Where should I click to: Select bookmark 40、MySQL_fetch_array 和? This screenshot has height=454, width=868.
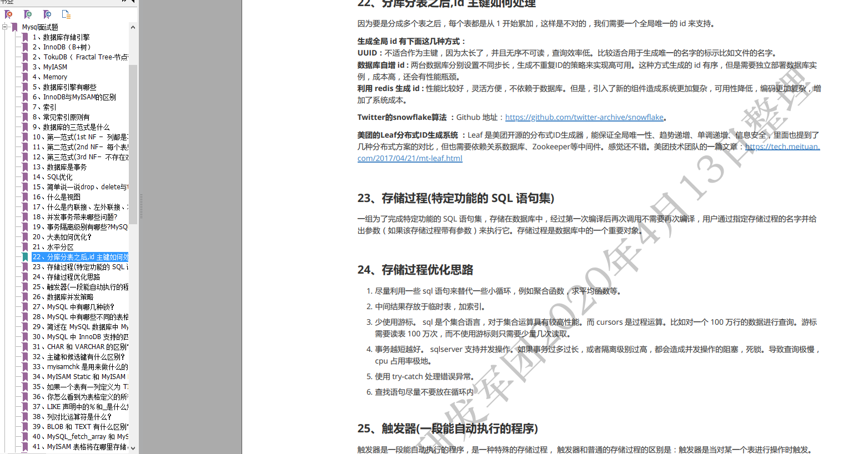coord(80,437)
